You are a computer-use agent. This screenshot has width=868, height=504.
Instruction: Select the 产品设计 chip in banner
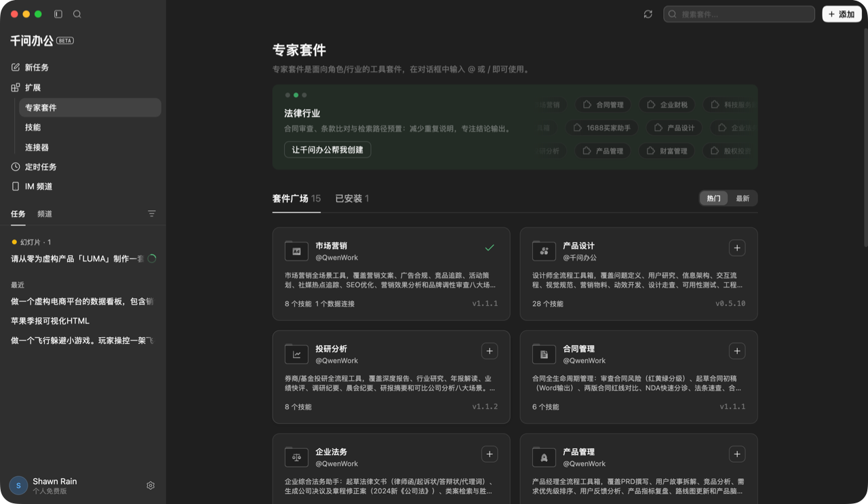[674, 128]
